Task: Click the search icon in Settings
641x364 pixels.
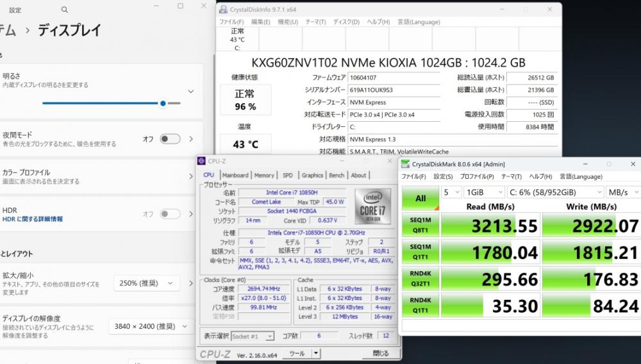Action: click(65, 10)
